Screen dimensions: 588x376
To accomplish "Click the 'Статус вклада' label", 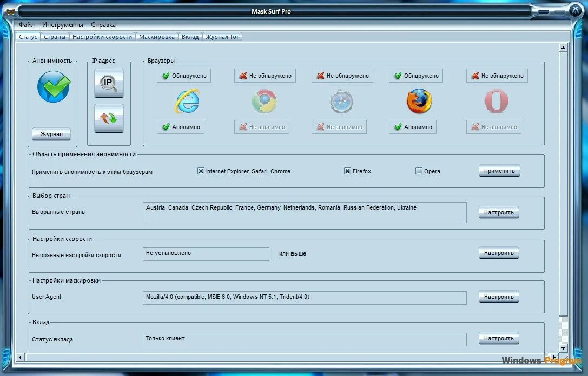I will point(52,339).
